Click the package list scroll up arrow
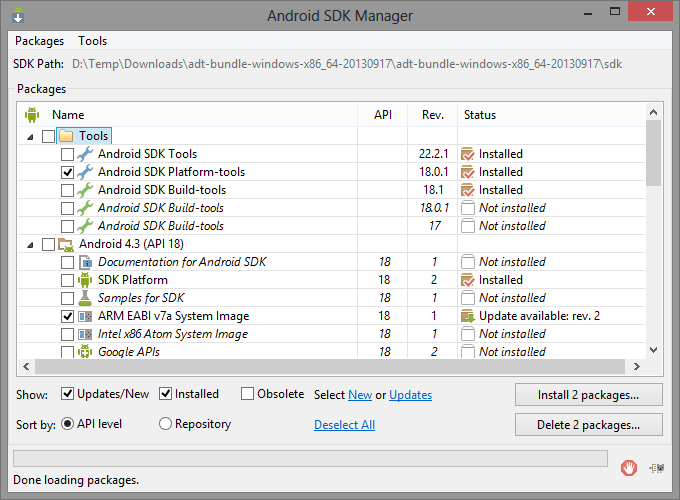Screen dimensions: 680x500 tap(653, 112)
